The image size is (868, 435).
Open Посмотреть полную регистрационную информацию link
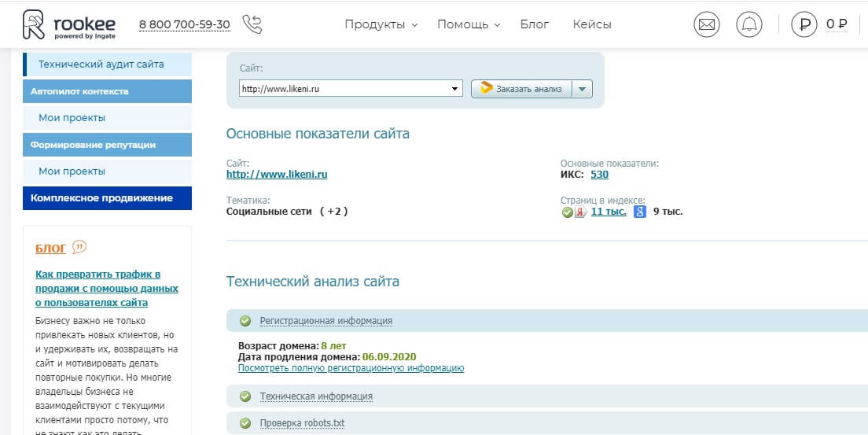tap(351, 368)
